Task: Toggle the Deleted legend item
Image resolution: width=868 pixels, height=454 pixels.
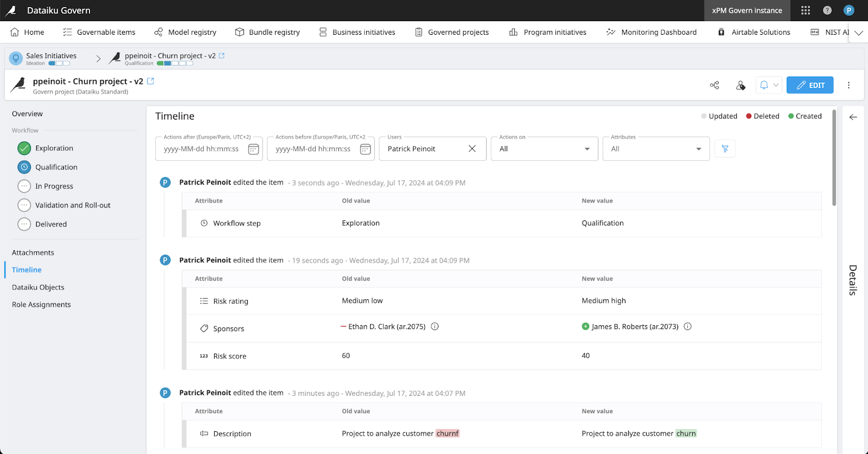Action: pyautogui.click(x=762, y=116)
